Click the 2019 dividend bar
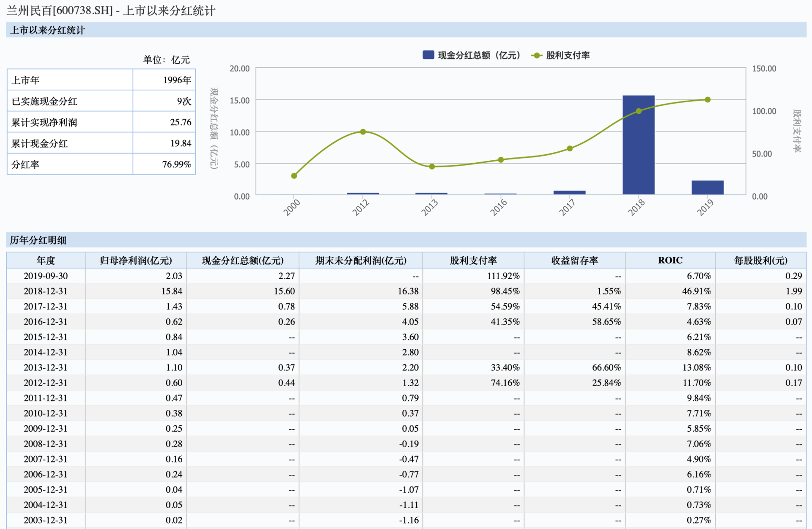812x529 pixels. click(x=707, y=187)
